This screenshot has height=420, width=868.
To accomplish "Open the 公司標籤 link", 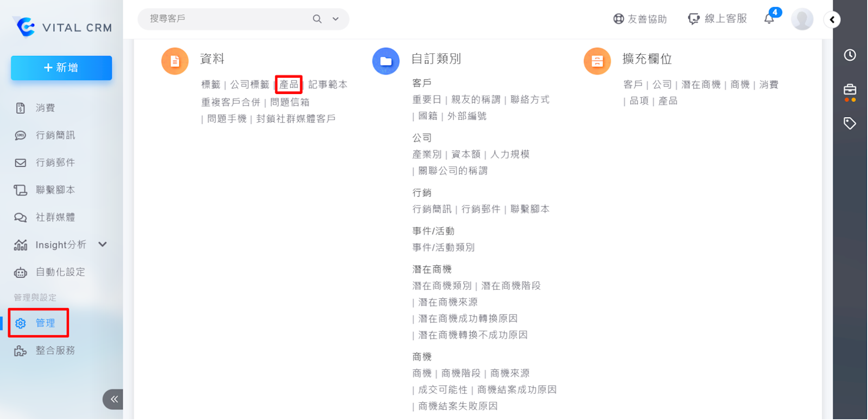I will coord(250,85).
